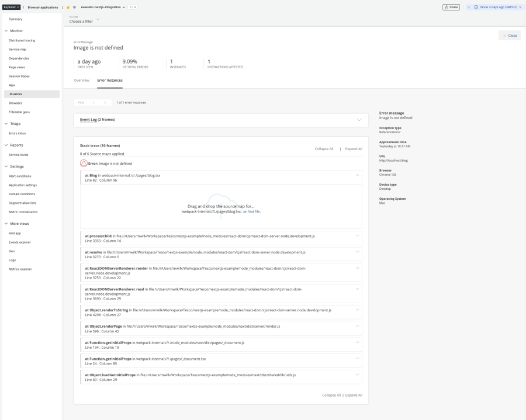Image resolution: width=526 pixels, height=420 pixels.
Task: Click the next error instance arrow
Action: coord(105,103)
